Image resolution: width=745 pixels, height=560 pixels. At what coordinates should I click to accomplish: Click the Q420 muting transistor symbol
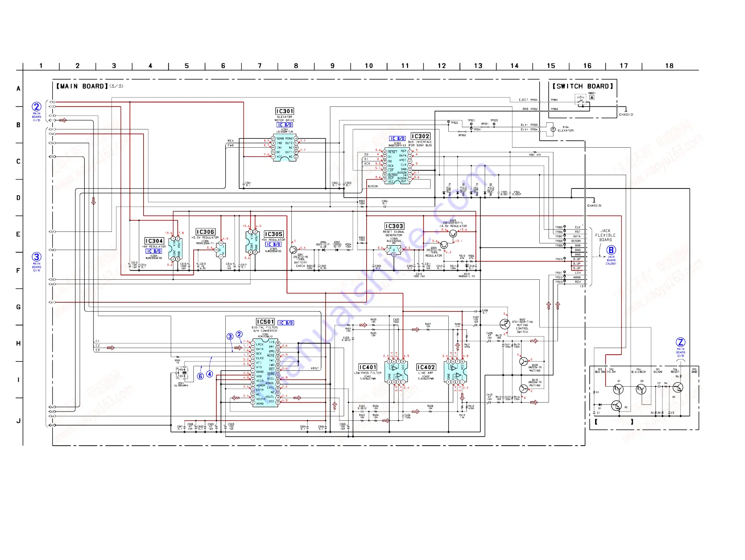524,361
